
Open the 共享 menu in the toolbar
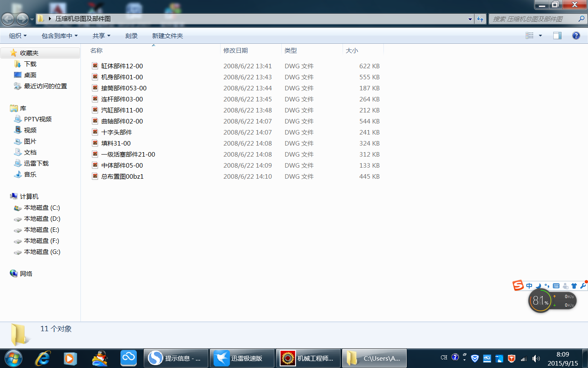pos(100,36)
